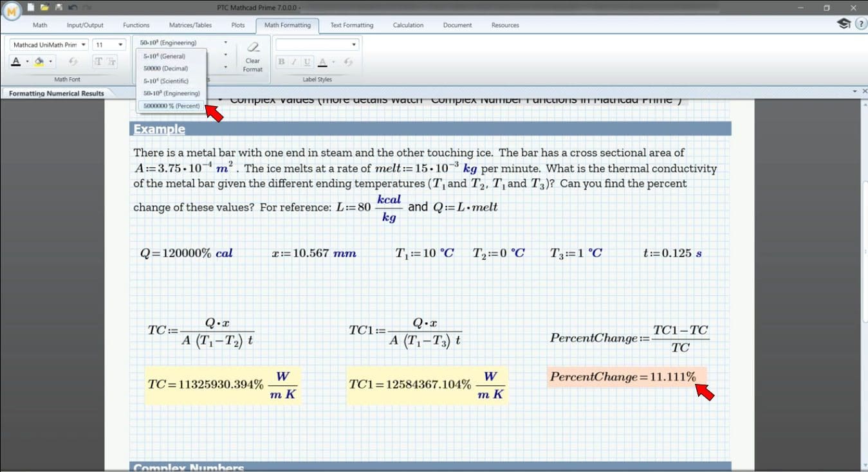Viewport: 868px width, 472px height.
Task: Open the second results dropdown arrow below the format box
Action: pos(225,55)
